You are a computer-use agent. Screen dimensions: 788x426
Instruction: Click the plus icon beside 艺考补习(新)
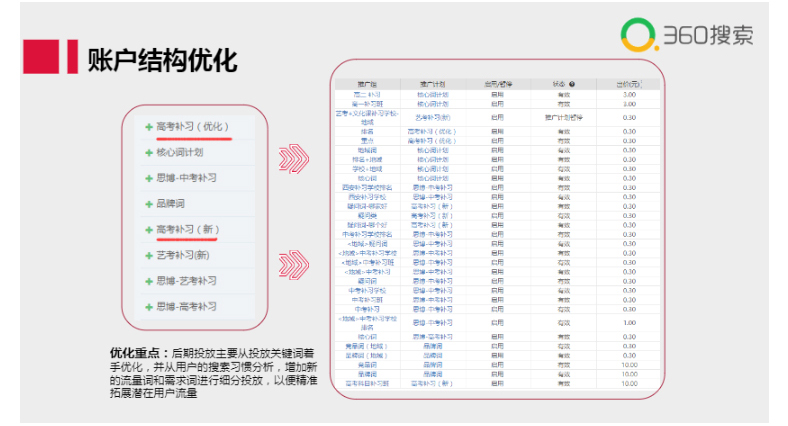[149, 256]
